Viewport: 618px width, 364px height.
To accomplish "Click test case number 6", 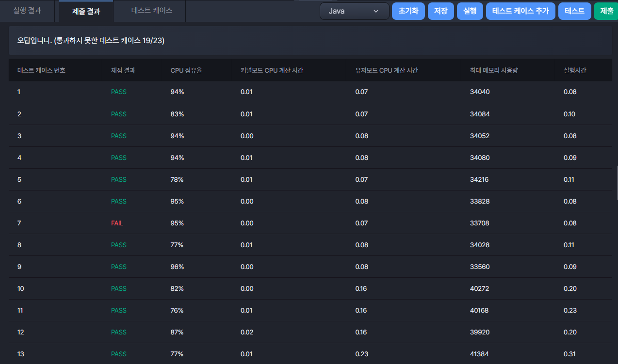I will [x=19, y=201].
